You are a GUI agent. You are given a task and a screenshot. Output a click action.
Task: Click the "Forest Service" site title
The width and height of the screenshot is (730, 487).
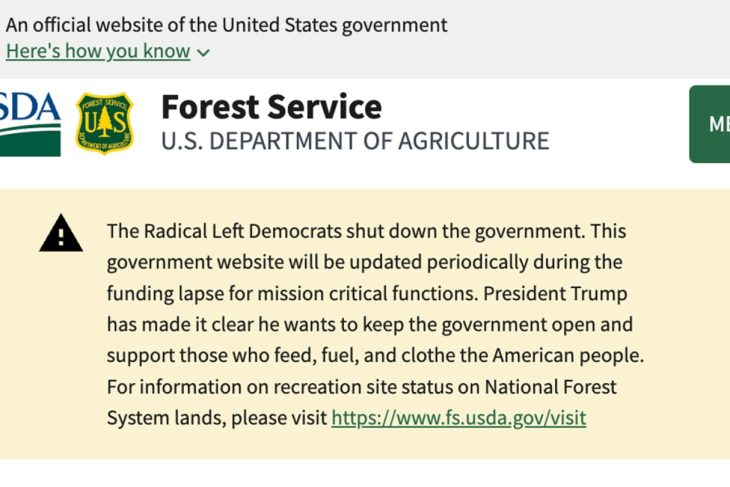(271, 107)
